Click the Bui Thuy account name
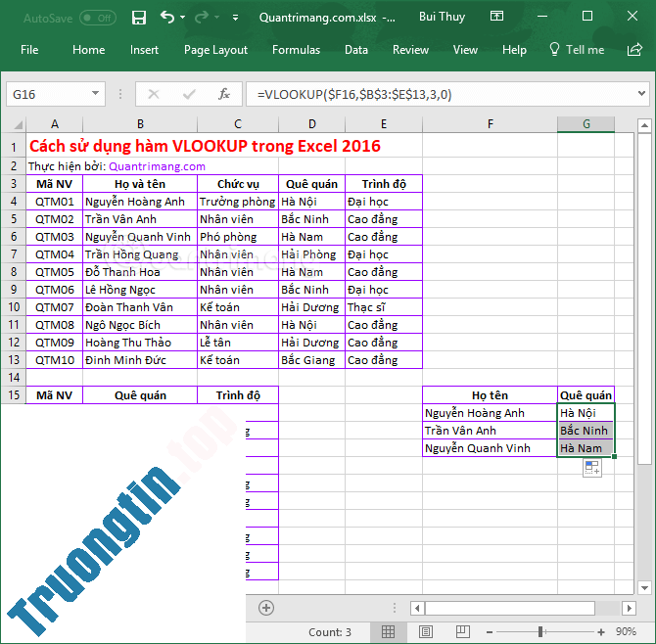Viewport: 656px width, 644px height. 443,17
